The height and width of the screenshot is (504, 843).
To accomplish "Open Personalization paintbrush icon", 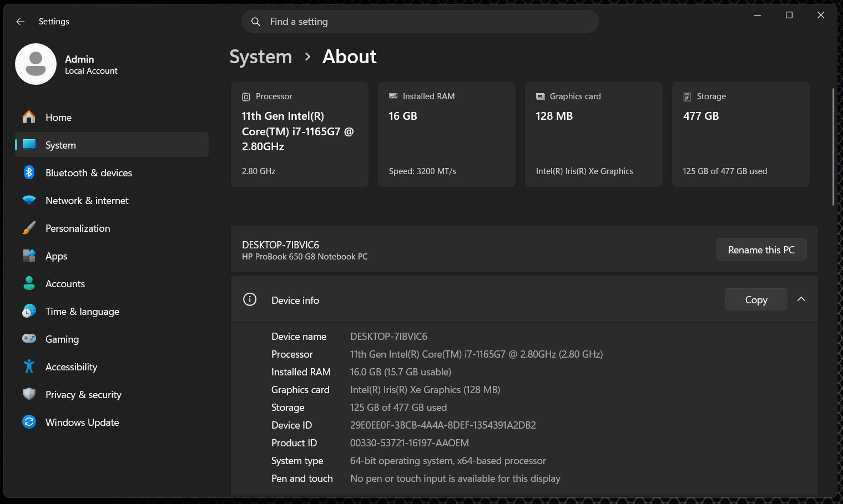I will [x=29, y=228].
